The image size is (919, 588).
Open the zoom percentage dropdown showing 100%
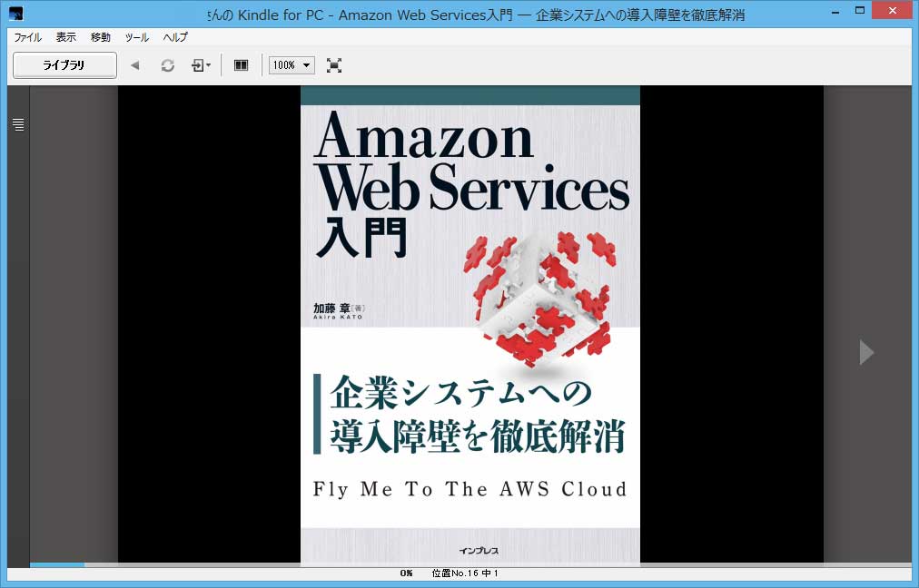[x=290, y=64]
